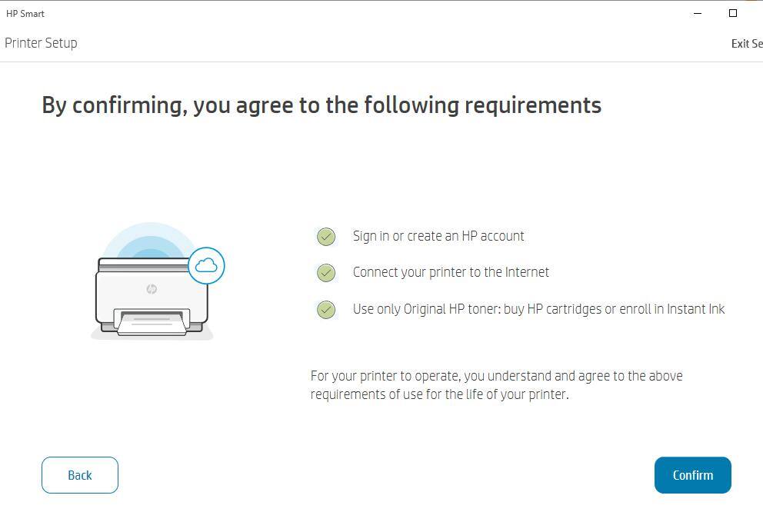The width and height of the screenshot is (763, 532).
Task: Open the Printer Setup header
Action: pos(41,43)
